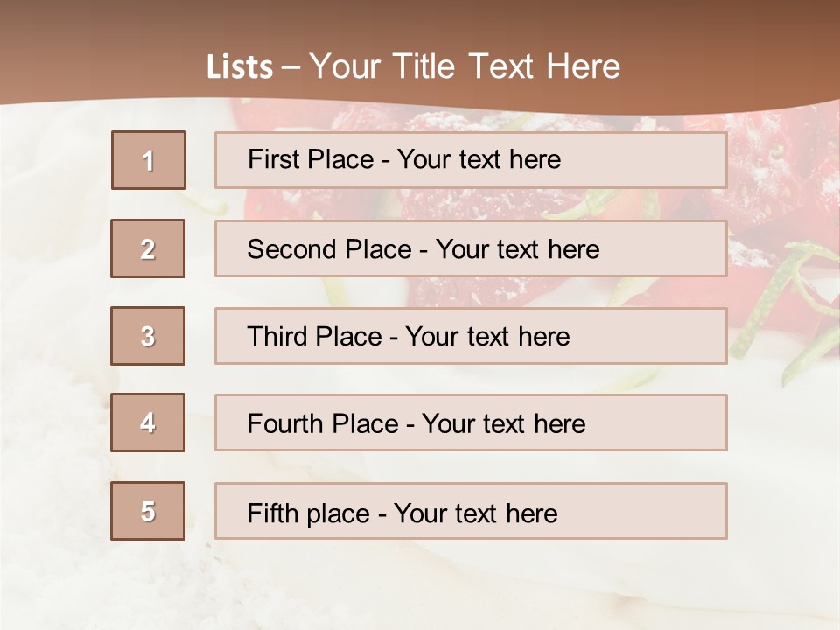Click the bold word 'Lists' in the title
Image resolution: width=840 pixels, height=630 pixels.
[240, 66]
